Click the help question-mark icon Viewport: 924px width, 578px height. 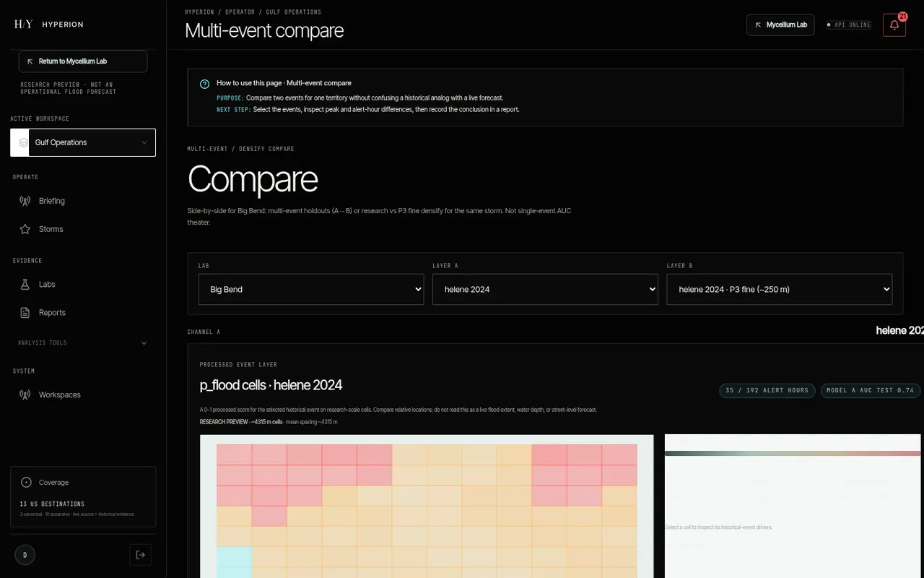[x=205, y=84]
